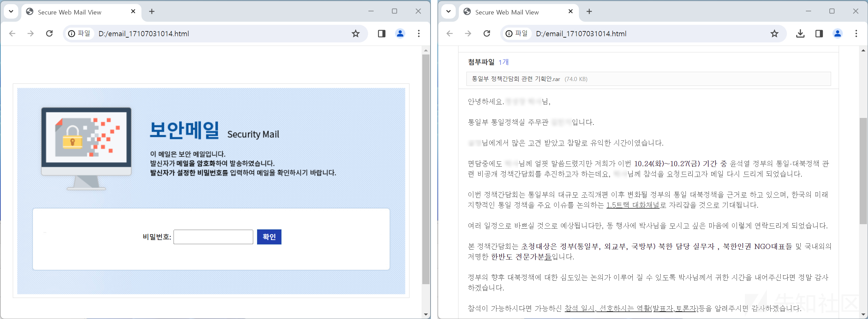Open downloads icon in right browser window

(800, 33)
